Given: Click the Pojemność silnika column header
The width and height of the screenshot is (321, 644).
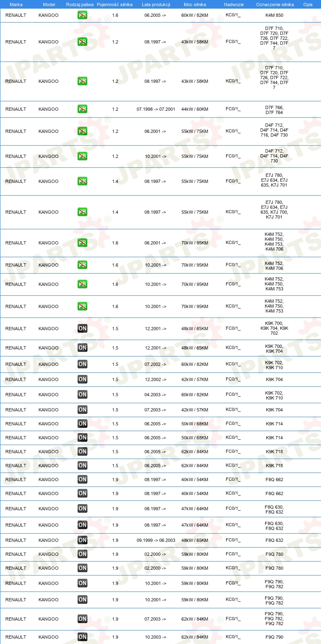Looking at the screenshot, I should [115, 5].
